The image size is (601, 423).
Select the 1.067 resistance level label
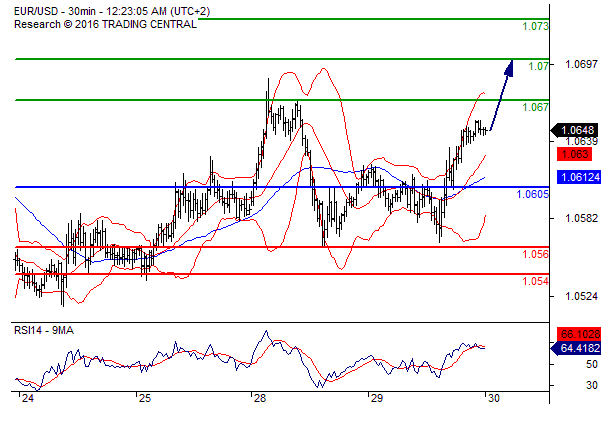[x=535, y=107]
